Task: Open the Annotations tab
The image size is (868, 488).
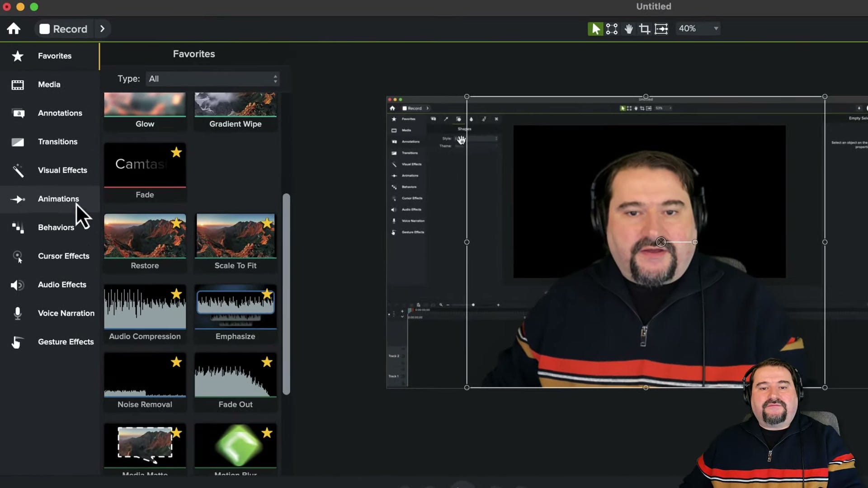Action: click(60, 113)
